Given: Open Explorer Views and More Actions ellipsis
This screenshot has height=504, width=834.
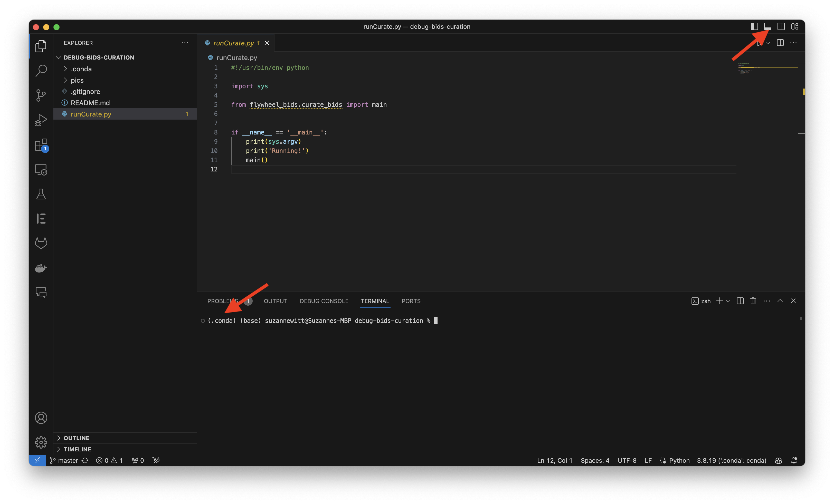Looking at the screenshot, I should (185, 43).
